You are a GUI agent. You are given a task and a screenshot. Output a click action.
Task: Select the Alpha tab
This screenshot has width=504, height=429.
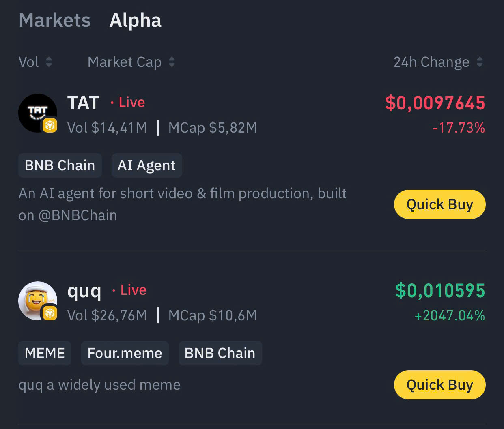click(x=135, y=20)
